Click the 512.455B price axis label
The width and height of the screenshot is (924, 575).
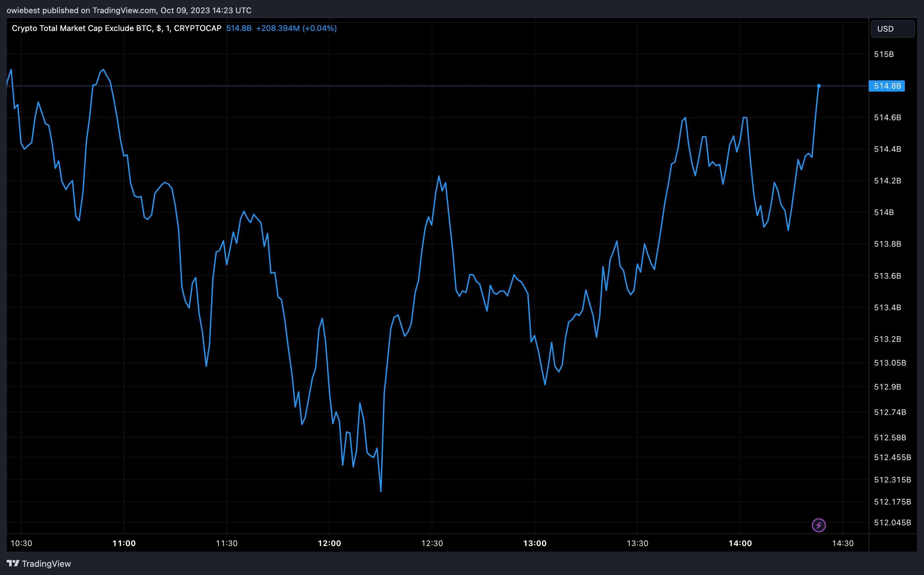[x=892, y=457]
